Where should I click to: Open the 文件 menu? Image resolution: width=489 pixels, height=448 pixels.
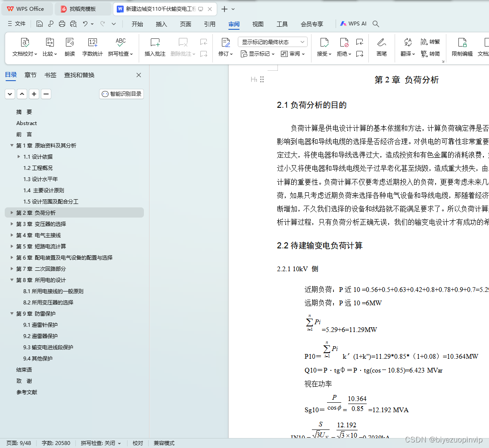[x=17, y=24]
